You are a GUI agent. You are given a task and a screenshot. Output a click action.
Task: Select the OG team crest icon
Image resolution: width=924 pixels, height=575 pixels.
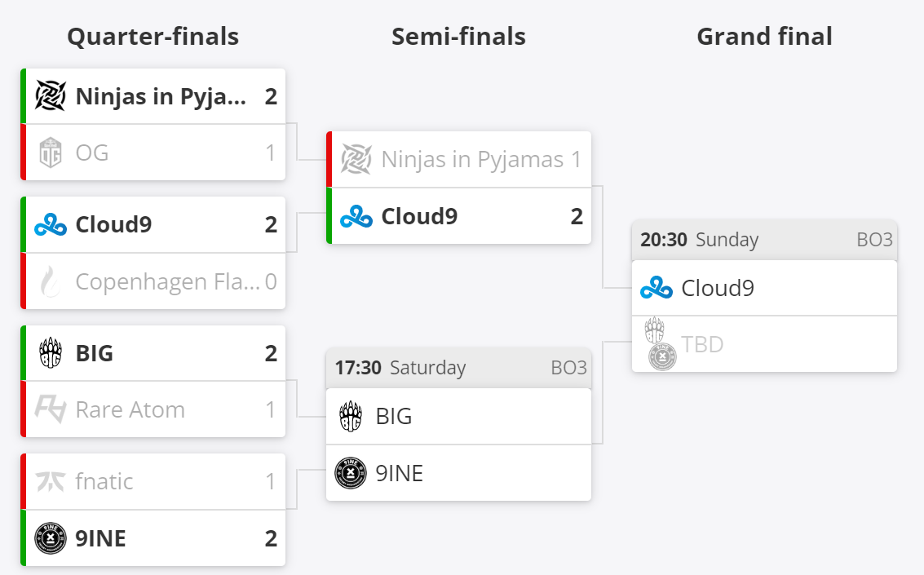click(x=51, y=152)
